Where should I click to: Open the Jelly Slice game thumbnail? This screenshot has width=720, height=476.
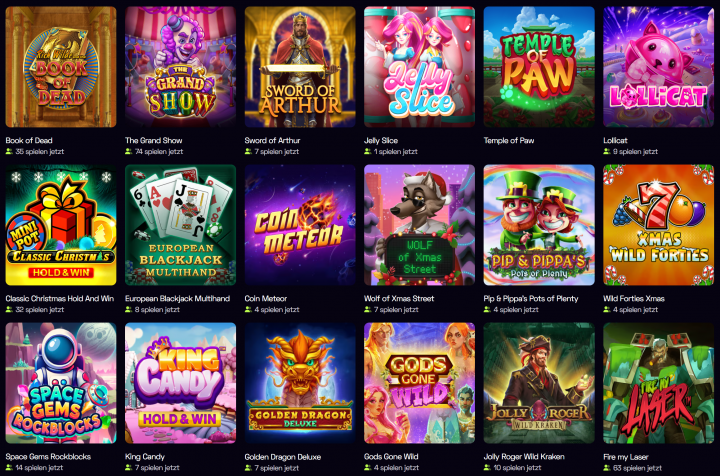coord(419,67)
